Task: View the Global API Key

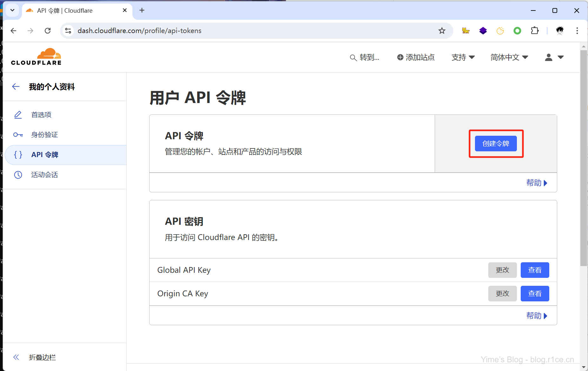Action: (x=535, y=270)
